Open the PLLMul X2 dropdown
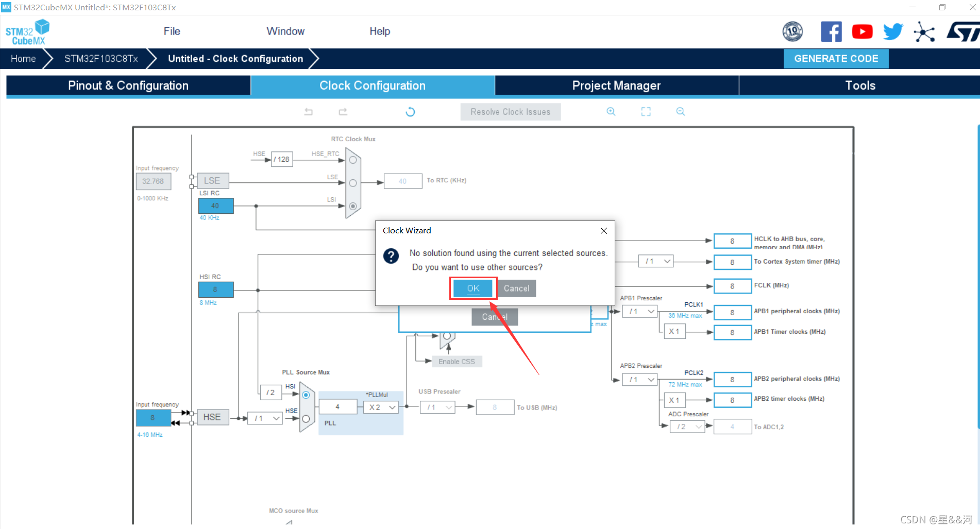Viewport: 980px width, 529px height. (x=381, y=407)
